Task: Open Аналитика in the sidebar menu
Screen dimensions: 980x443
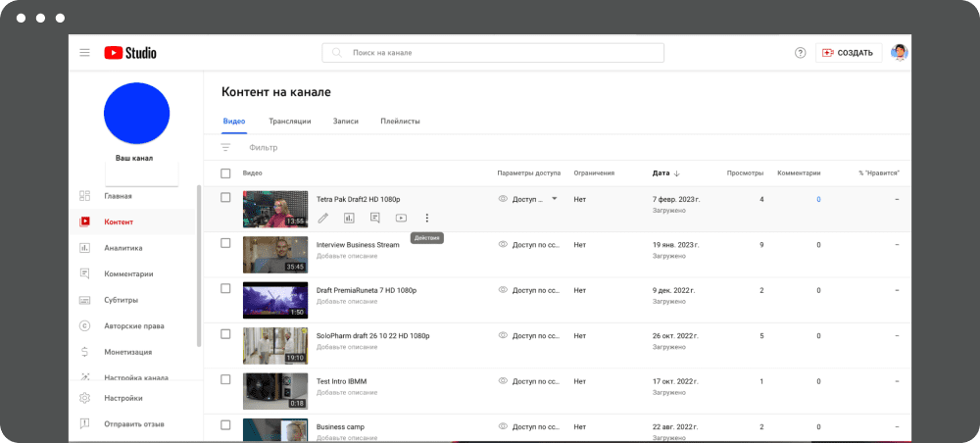Action: click(x=123, y=248)
